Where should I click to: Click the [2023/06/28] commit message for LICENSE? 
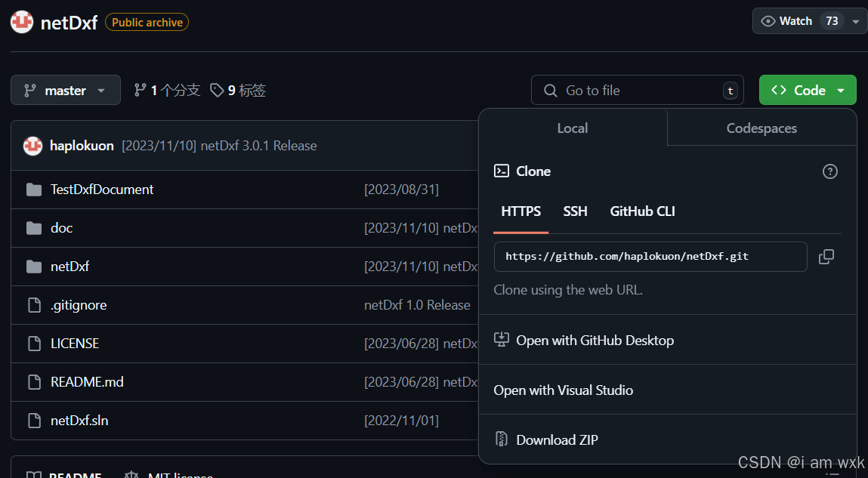[421, 344]
